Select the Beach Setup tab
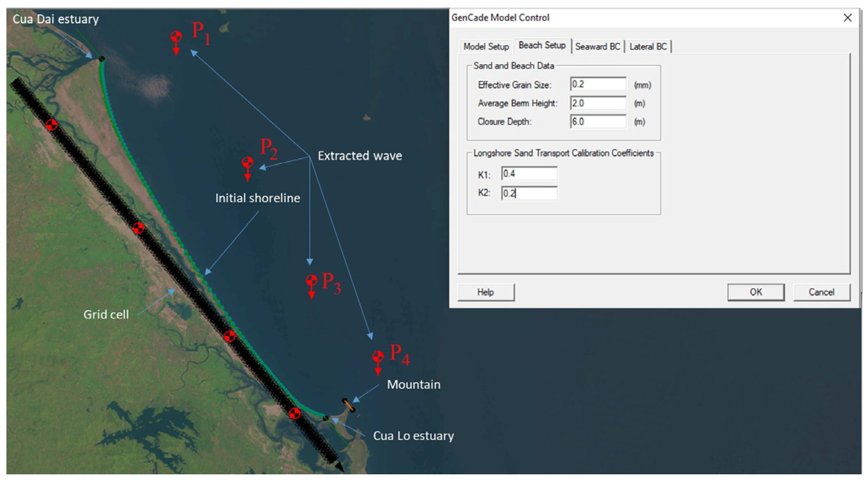Screen dimensions: 868x480 pyautogui.click(x=542, y=46)
